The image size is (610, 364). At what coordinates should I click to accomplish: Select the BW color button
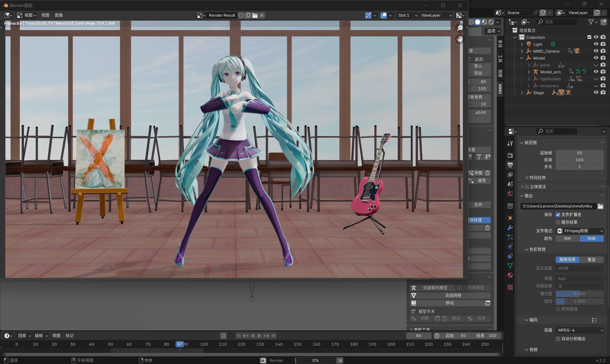pyautogui.click(x=567, y=238)
